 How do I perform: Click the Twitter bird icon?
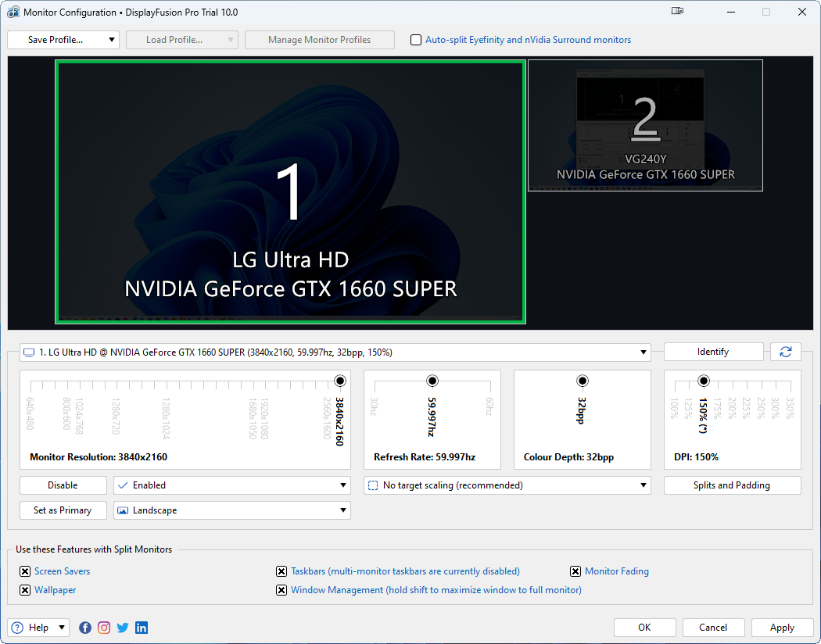coord(123,628)
